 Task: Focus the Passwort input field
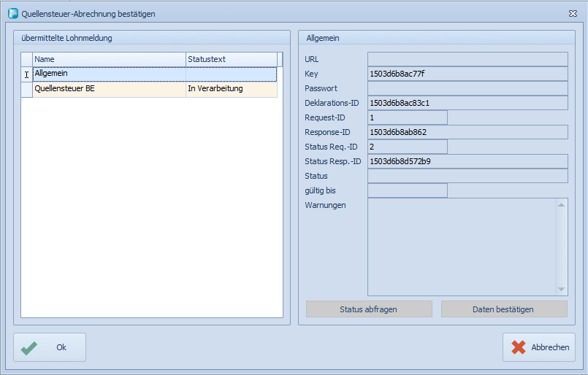[467, 88]
